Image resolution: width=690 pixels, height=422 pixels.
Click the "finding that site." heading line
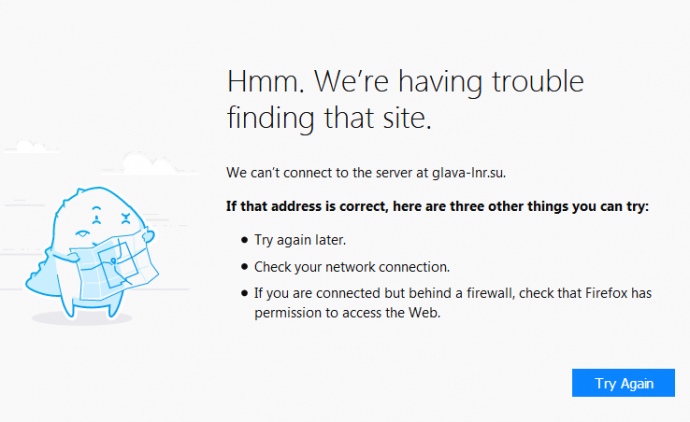point(329,118)
